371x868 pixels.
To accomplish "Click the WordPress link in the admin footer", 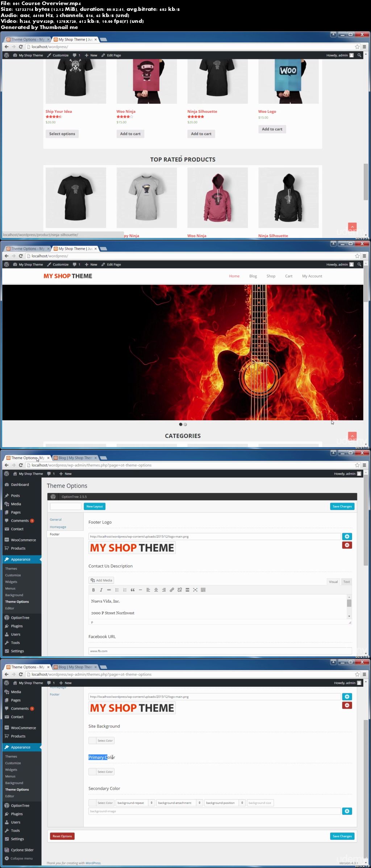I will click(93, 863).
